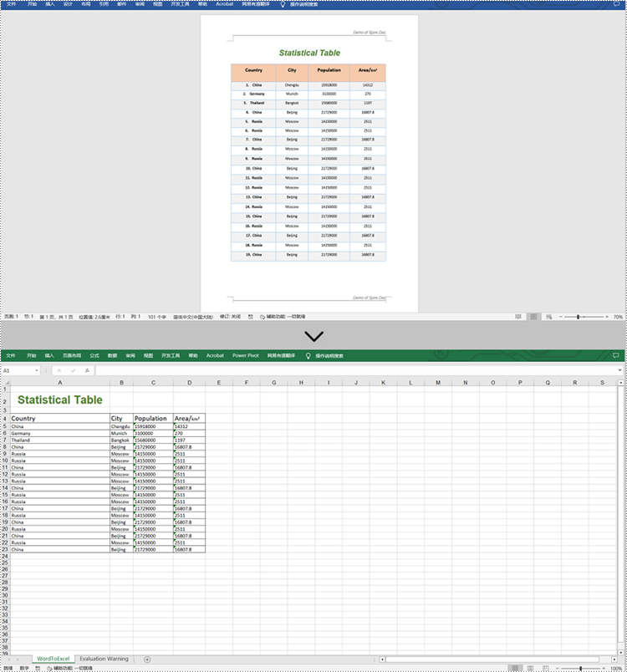Click the accessibility icon in Excel status bar
Viewport: 627px width, 672px height.
click(x=49, y=668)
